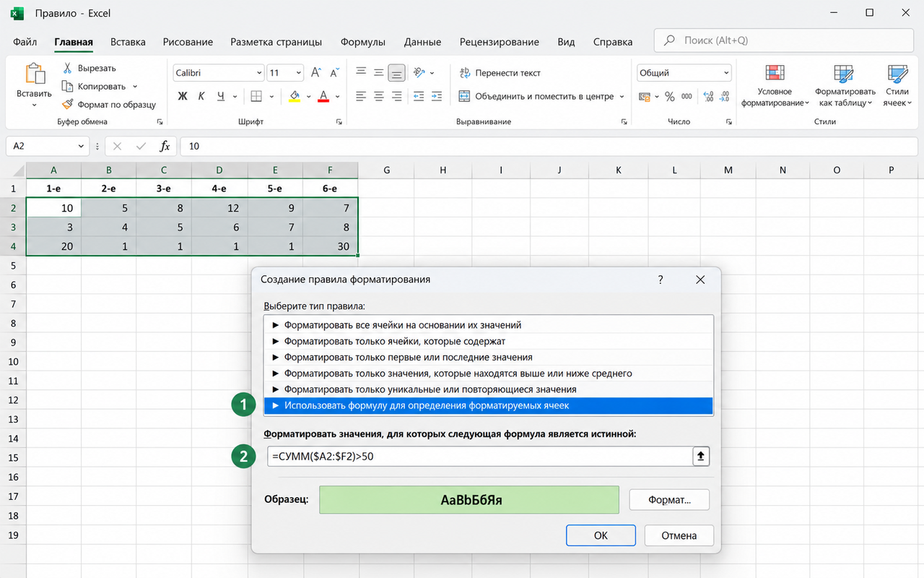Image resolution: width=924 pixels, height=578 pixels.
Task: Open the text orientation tool
Action: pos(419,73)
